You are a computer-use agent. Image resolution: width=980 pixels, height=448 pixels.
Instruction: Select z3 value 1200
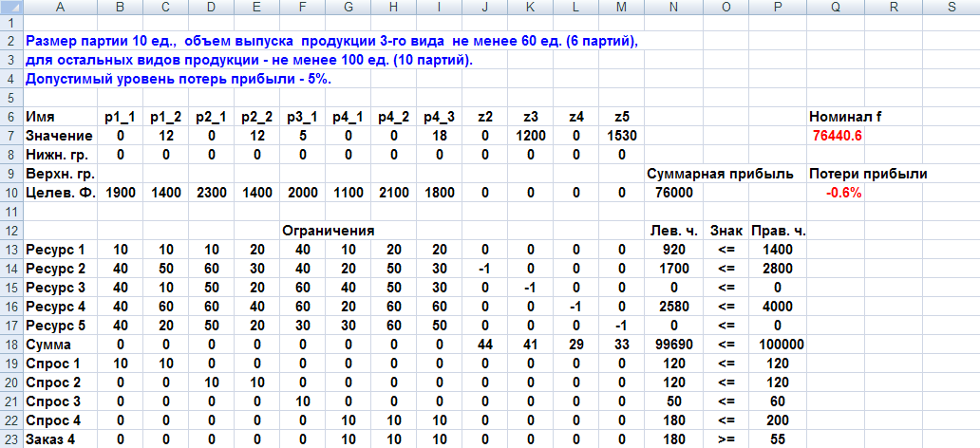(530, 136)
